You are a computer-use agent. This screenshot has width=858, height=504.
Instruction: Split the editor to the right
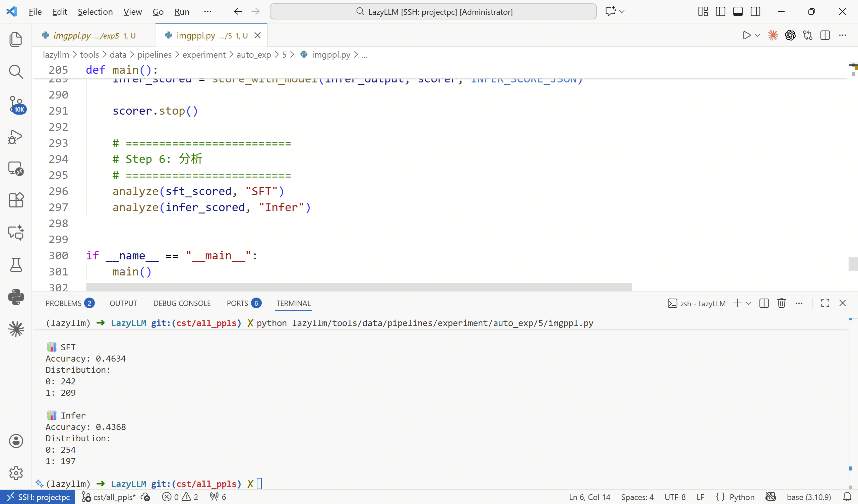pos(825,36)
